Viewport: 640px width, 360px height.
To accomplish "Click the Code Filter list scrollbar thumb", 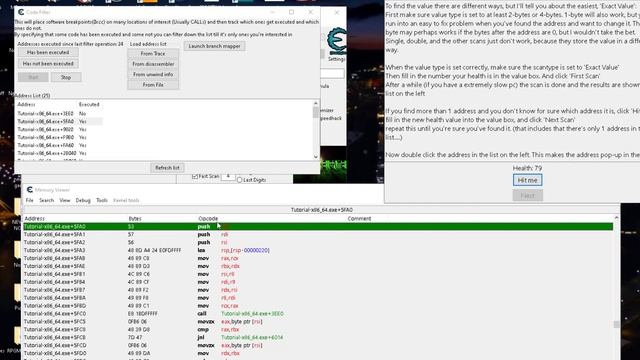I will [316, 112].
